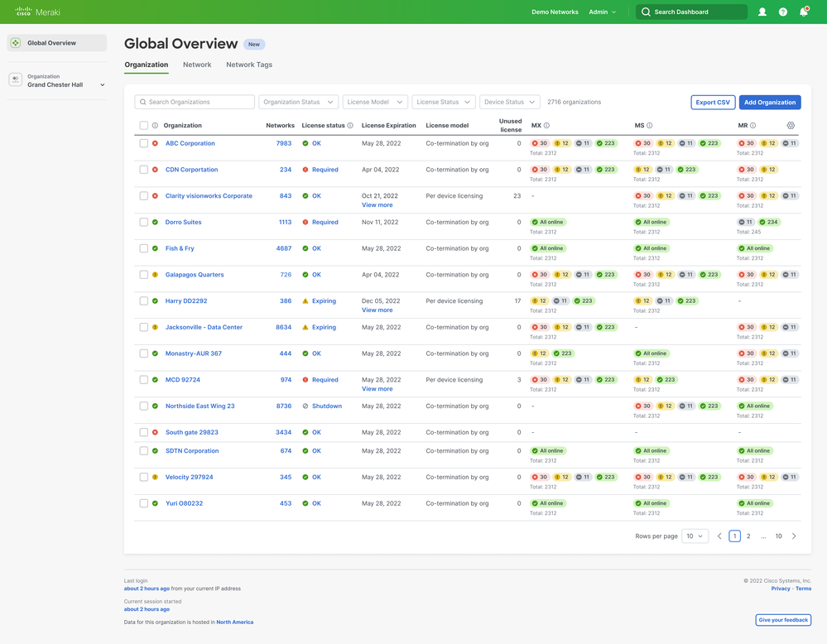The width and height of the screenshot is (827, 644).
Task: Switch to the Network tab
Action: pyautogui.click(x=197, y=65)
